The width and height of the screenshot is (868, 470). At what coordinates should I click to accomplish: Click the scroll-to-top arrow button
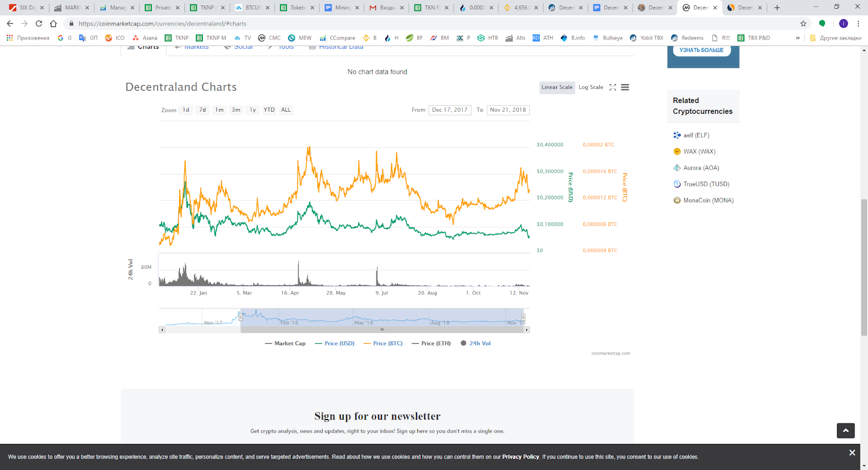[x=845, y=430]
